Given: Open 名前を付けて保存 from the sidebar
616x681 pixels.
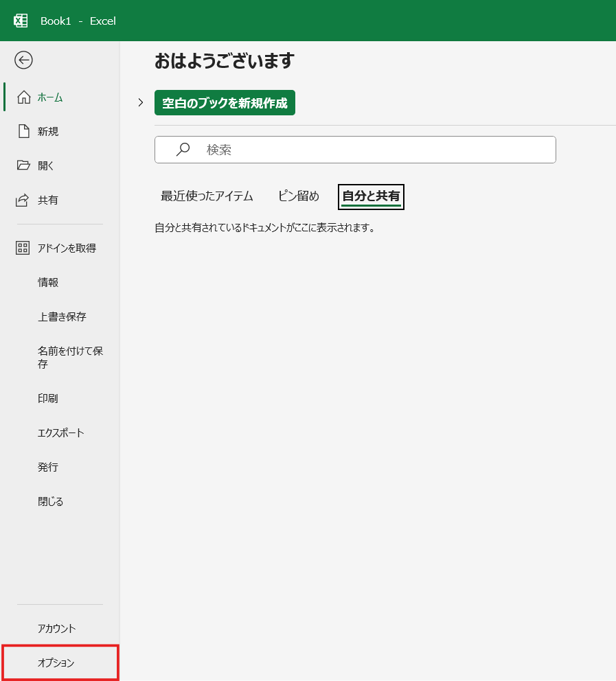Looking at the screenshot, I should [70, 357].
